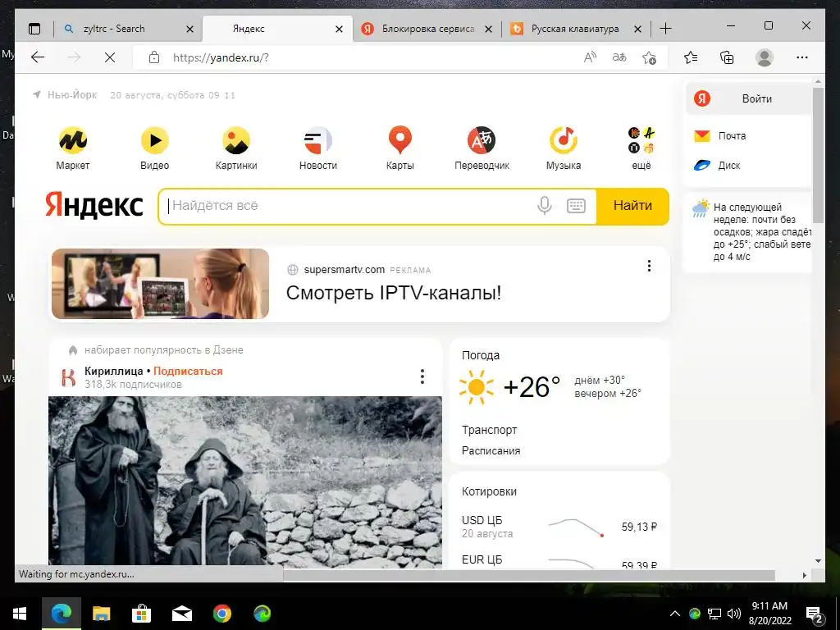Open the Котировки heading

(489, 492)
